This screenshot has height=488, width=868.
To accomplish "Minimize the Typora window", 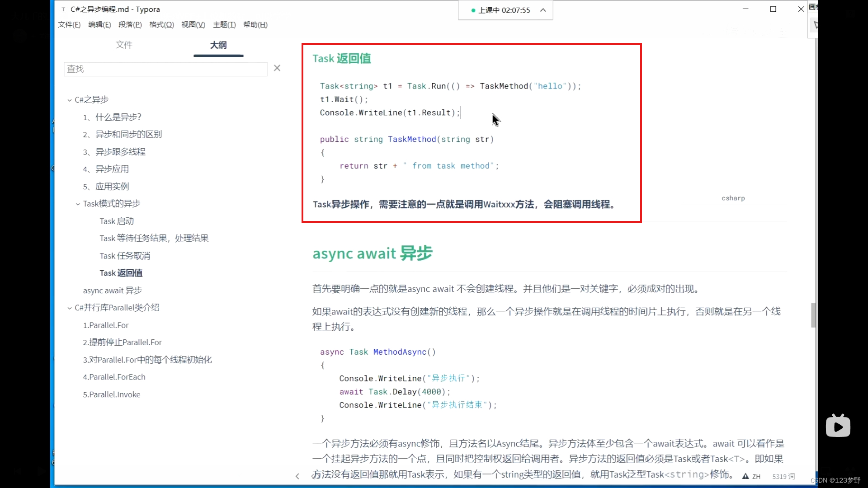I will pyautogui.click(x=745, y=9).
